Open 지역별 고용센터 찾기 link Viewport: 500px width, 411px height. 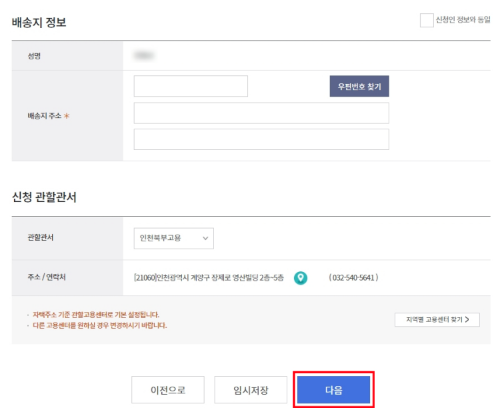(x=437, y=319)
